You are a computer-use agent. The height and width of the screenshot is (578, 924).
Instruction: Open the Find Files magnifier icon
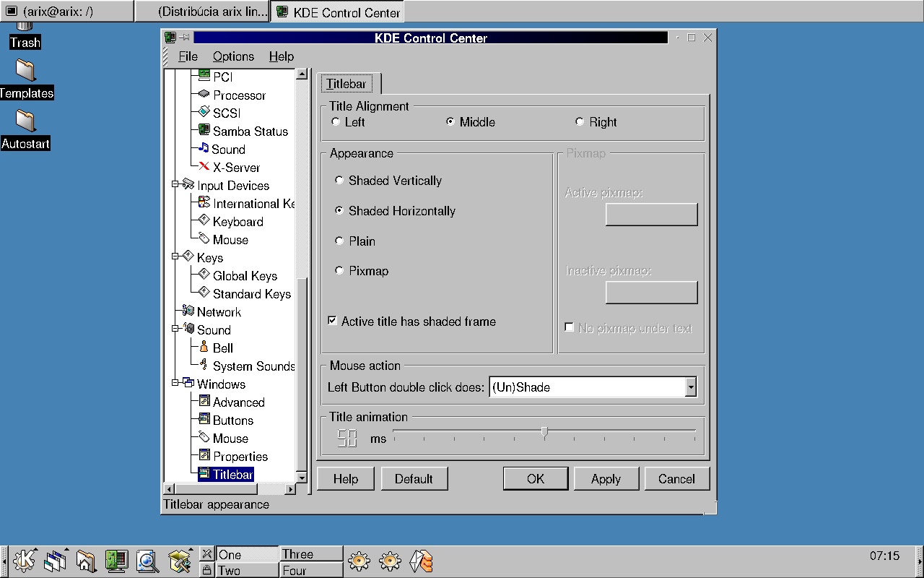147,561
